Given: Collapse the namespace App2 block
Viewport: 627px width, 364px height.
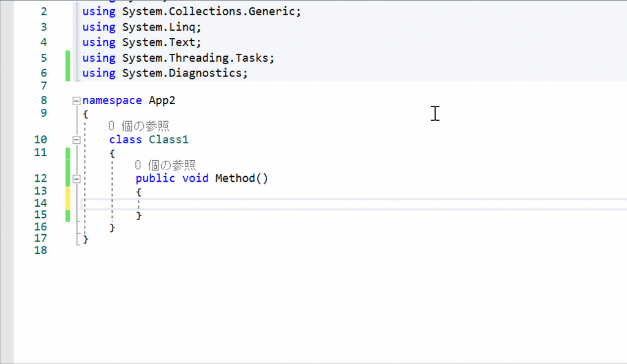Looking at the screenshot, I should pyautogui.click(x=77, y=101).
